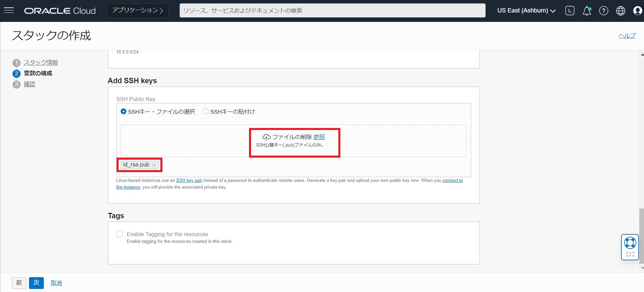Click the resource search input field

[332, 11]
